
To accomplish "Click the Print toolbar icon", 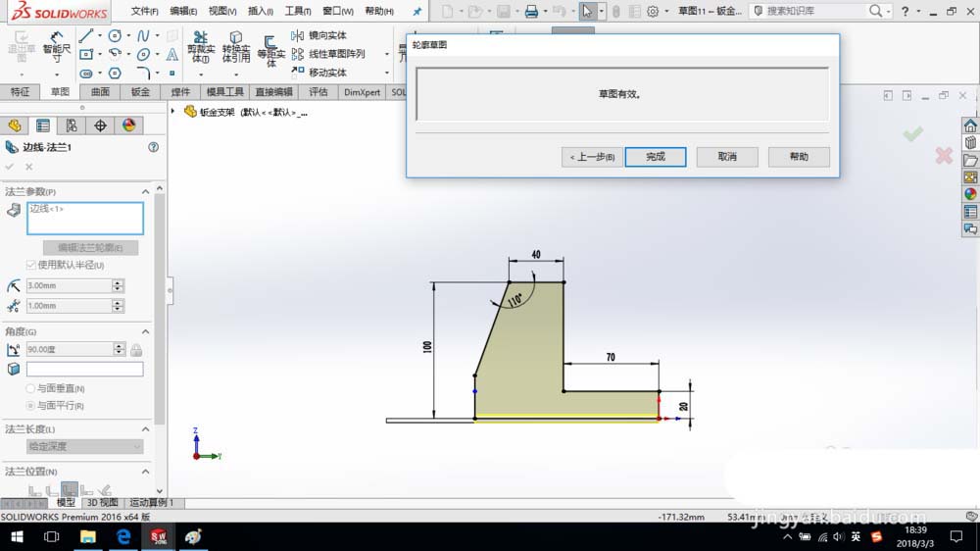I will click(x=531, y=11).
